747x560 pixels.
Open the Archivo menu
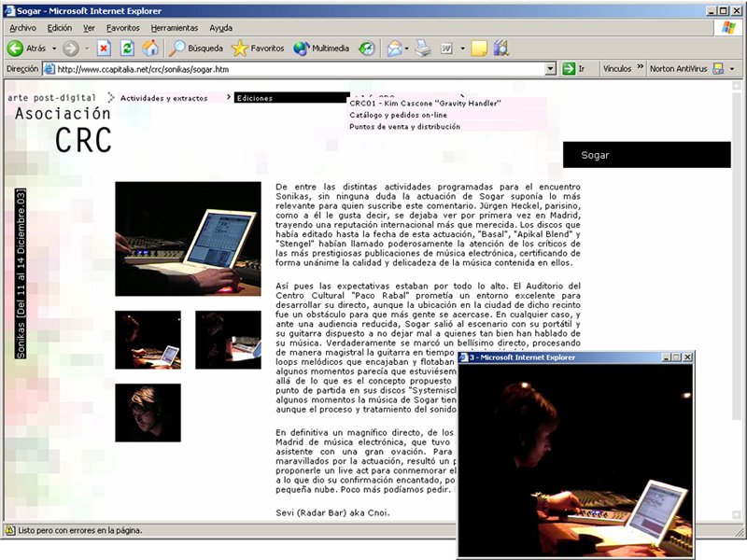click(22, 28)
